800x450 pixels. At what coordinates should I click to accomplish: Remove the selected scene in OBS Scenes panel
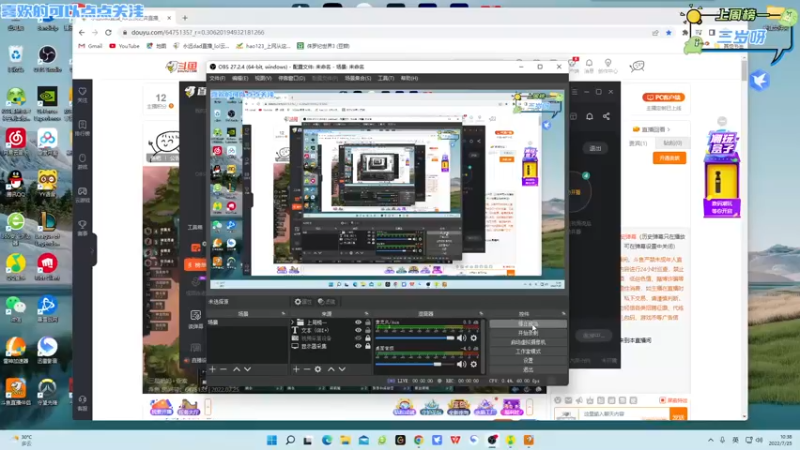[x=223, y=369]
